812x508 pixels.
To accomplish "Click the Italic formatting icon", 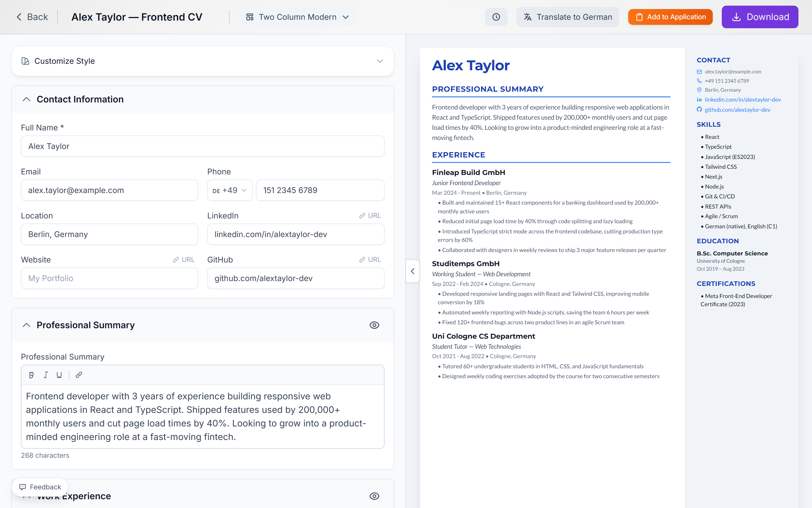I will tap(46, 375).
